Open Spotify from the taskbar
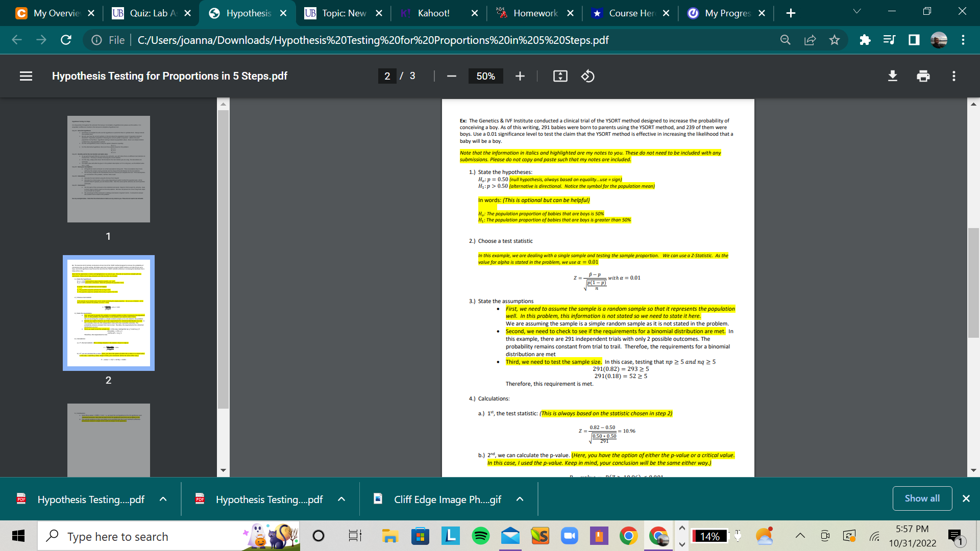Image resolution: width=980 pixels, height=551 pixels. [x=480, y=536]
